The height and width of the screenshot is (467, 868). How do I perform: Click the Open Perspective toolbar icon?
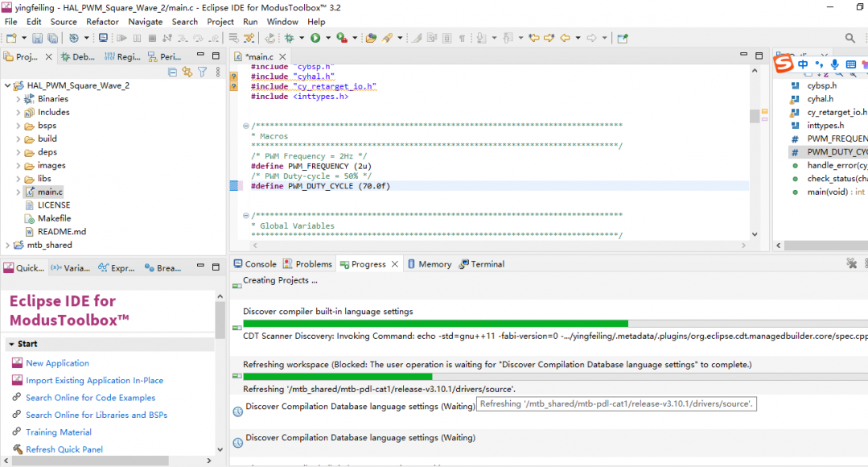(x=623, y=38)
